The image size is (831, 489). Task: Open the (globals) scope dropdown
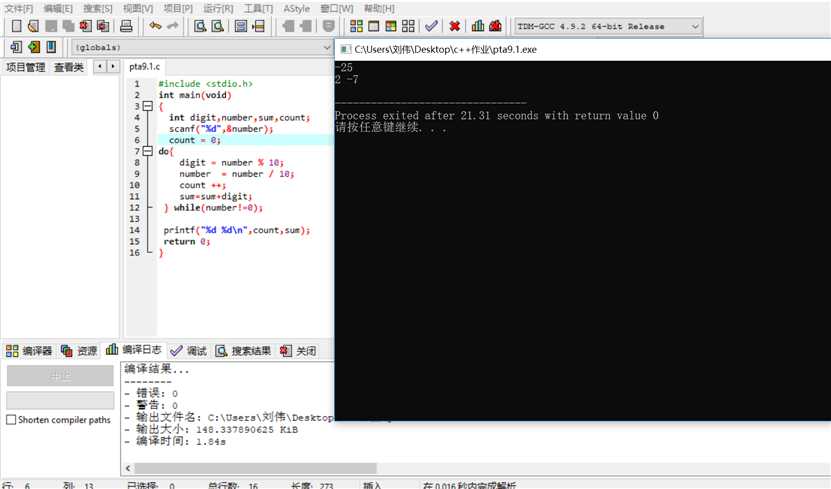pos(202,48)
